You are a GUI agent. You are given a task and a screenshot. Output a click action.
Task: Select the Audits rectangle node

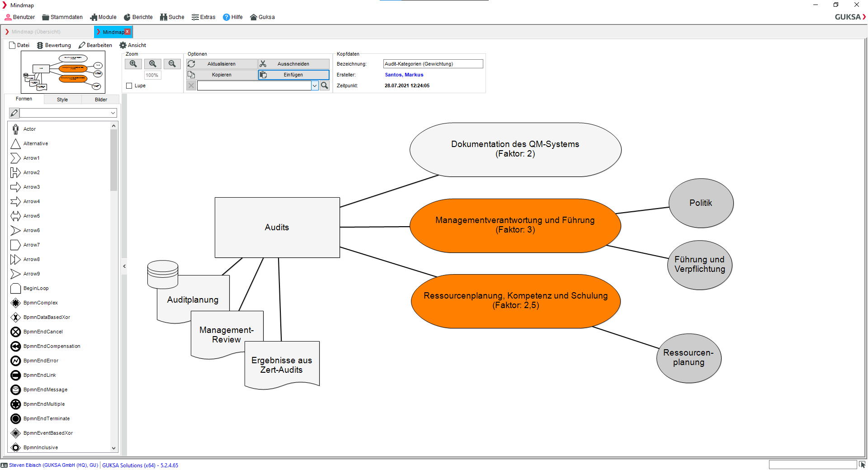click(277, 228)
